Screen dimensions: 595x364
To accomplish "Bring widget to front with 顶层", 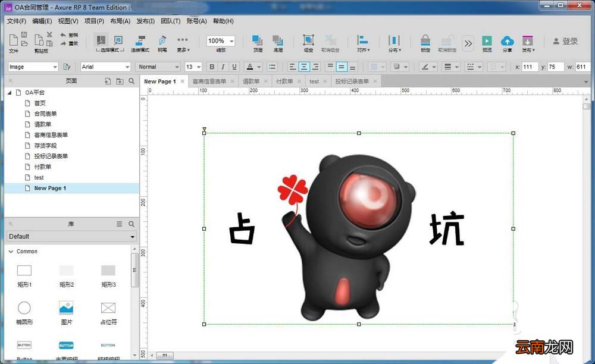I will tap(258, 43).
